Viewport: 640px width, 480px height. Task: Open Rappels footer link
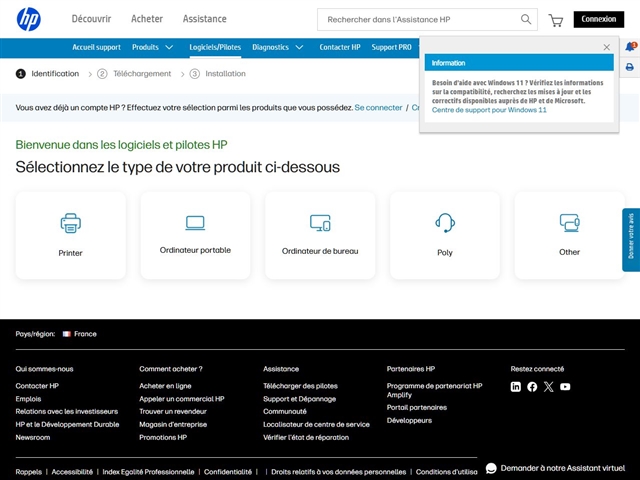[29, 472]
